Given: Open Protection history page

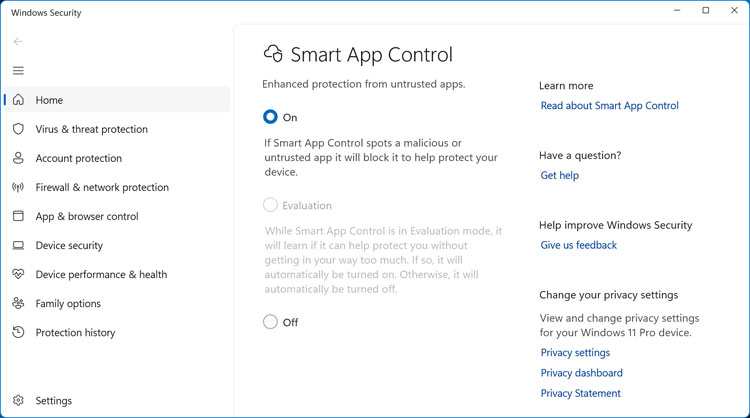Looking at the screenshot, I should [x=117, y=332].
